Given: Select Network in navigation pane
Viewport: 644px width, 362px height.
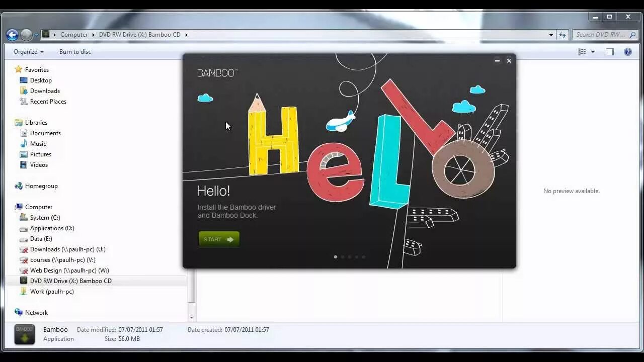Looking at the screenshot, I should coord(36,313).
